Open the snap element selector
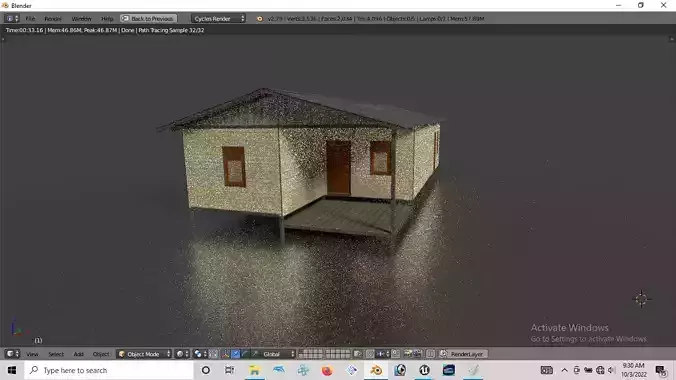 383,354
